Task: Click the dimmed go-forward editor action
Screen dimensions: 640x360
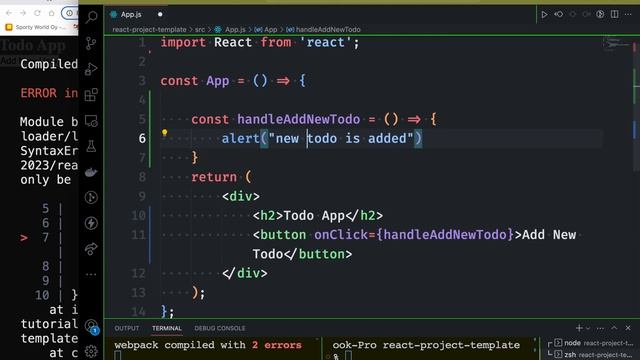Action: pyautogui.click(x=587, y=14)
